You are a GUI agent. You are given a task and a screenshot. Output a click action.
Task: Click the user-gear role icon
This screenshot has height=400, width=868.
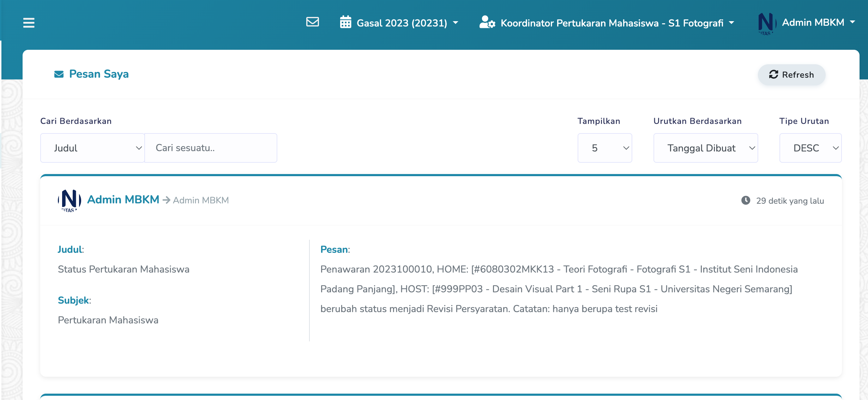[x=487, y=22]
